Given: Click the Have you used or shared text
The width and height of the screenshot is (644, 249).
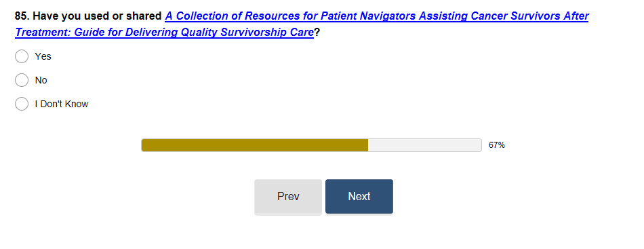Looking at the screenshot, I should (x=98, y=16).
